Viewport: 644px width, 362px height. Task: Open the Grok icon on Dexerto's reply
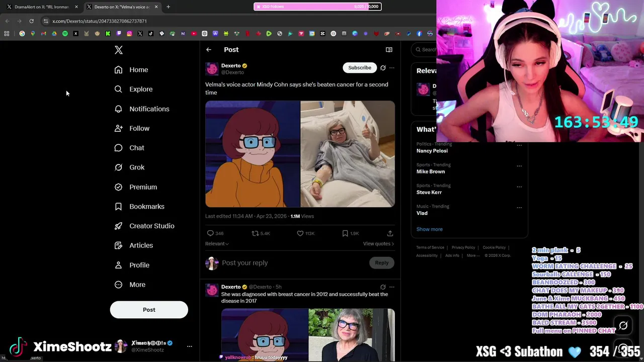click(x=383, y=287)
